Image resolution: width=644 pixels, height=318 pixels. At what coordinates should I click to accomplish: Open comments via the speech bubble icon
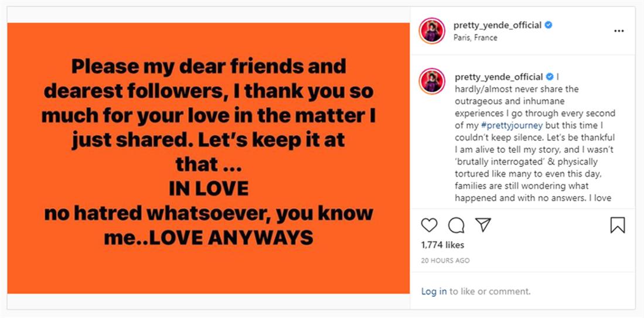[x=456, y=225]
